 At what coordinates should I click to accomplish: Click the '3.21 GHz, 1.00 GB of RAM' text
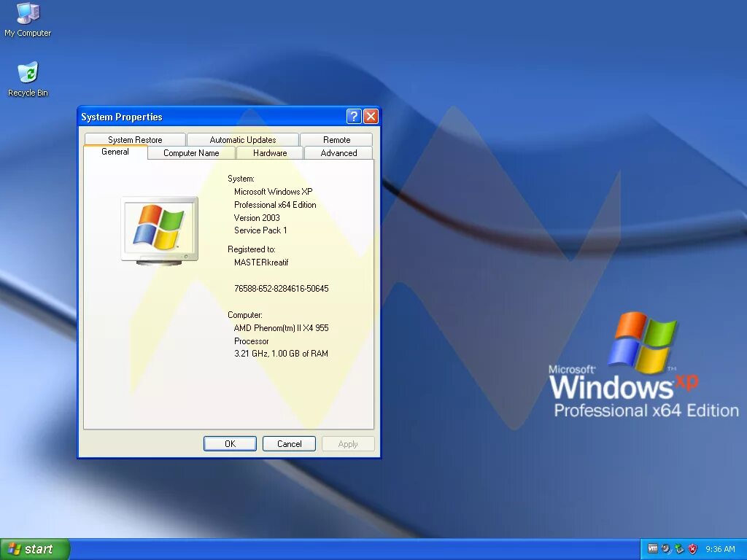[x=281, y=354]
